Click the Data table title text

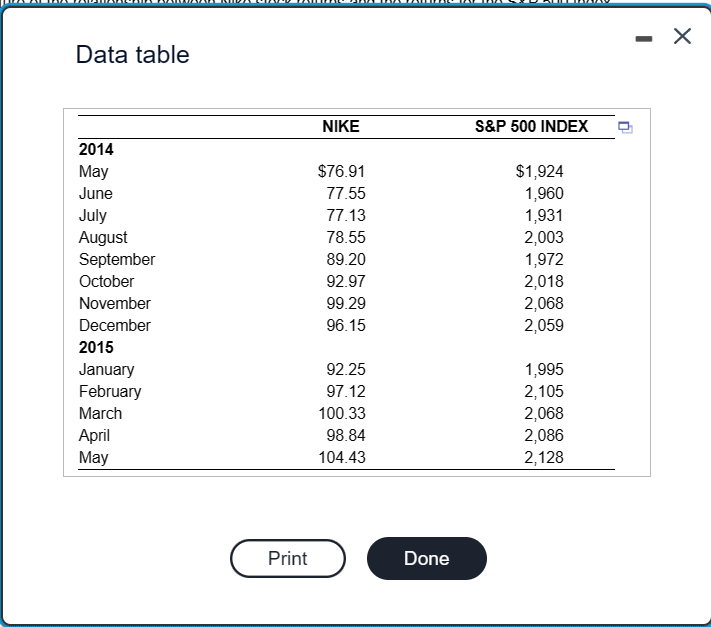tap(133, 55)
